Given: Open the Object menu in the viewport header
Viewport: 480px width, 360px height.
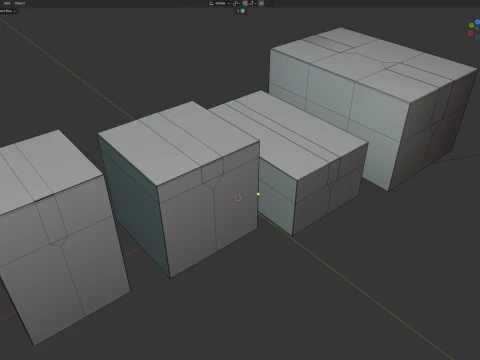Looking at the screenshot, I should coord(20,3).
